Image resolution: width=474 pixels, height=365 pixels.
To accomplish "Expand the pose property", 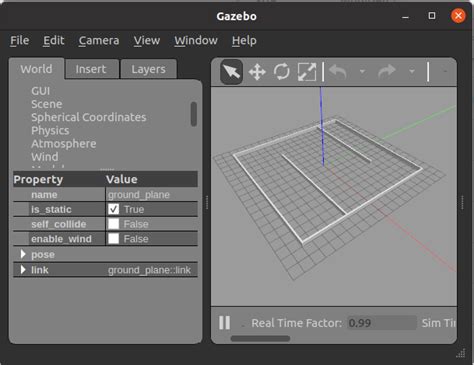I will click(23, 254).
